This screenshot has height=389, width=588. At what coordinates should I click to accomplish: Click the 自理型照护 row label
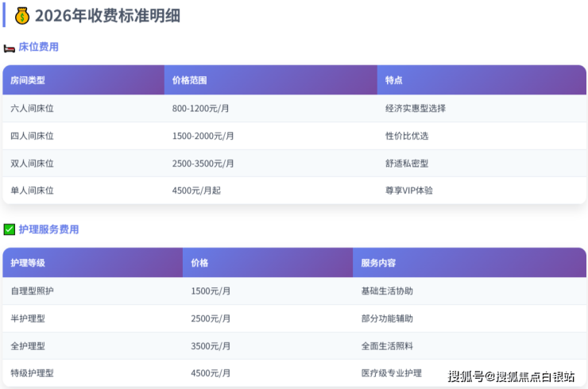point(33,291)
